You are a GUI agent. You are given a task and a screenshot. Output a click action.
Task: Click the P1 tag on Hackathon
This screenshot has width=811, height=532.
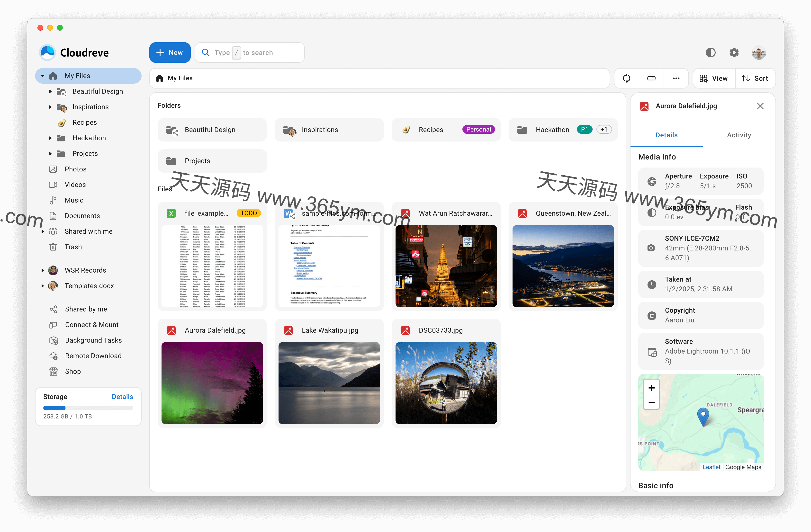tap(584, 129)
